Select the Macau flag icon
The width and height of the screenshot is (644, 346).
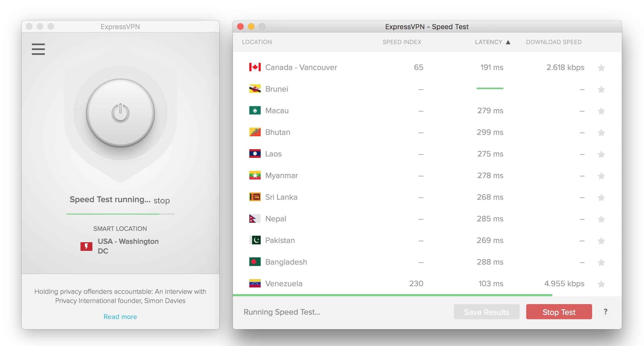click(255, 111)
